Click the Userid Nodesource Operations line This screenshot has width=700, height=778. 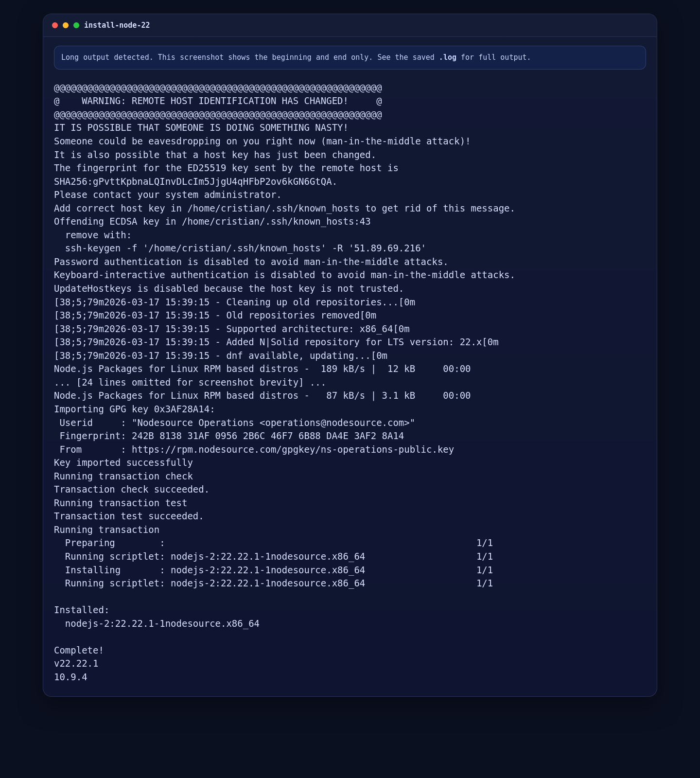click(x=237, y=423)
